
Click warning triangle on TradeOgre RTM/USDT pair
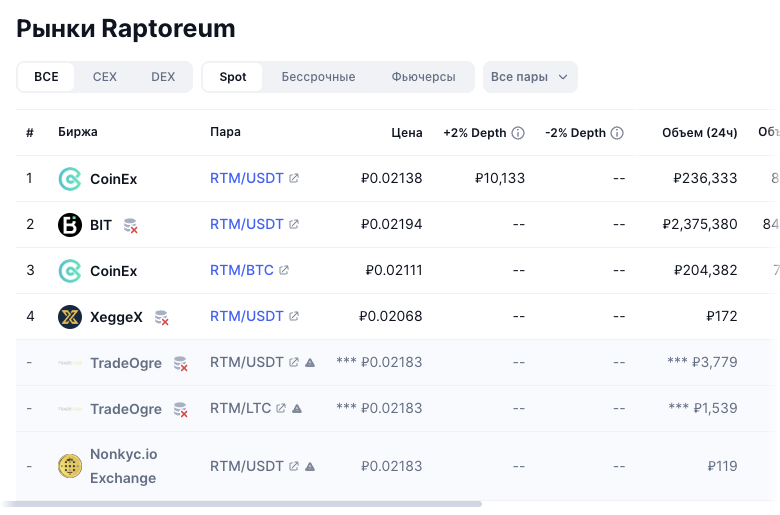tap(309, 362)
